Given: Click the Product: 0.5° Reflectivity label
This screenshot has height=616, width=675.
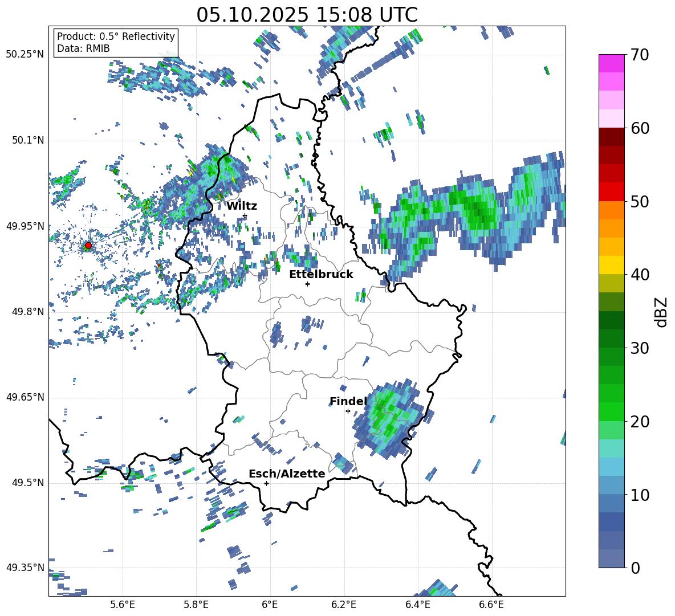Looking at the screenshot, I should pos(116,36).
